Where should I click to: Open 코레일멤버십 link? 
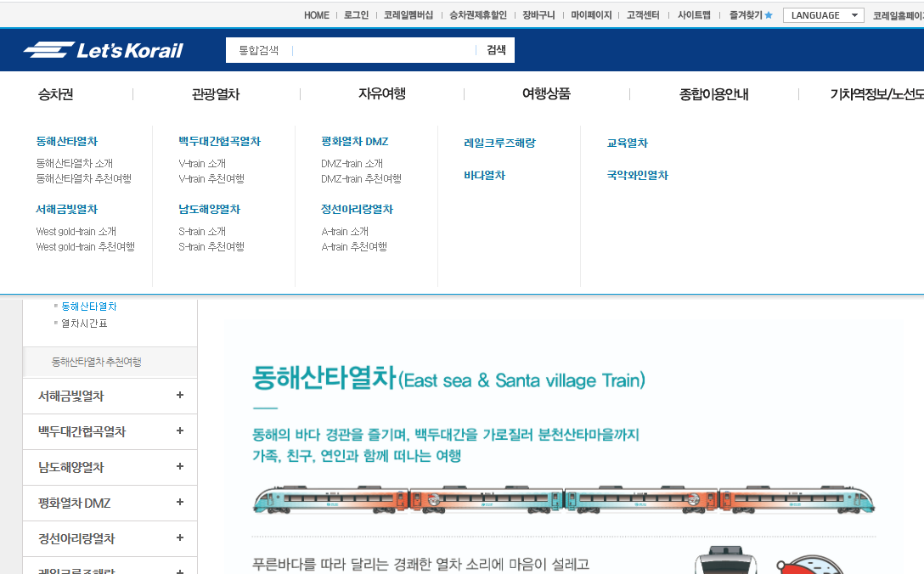408,15
